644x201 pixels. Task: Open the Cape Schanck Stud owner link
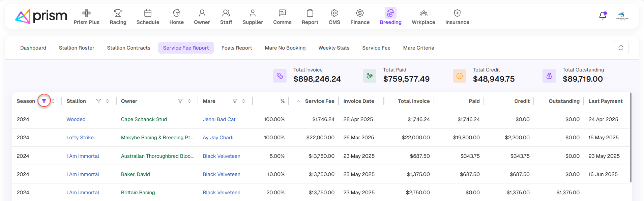tap(144, 119)
